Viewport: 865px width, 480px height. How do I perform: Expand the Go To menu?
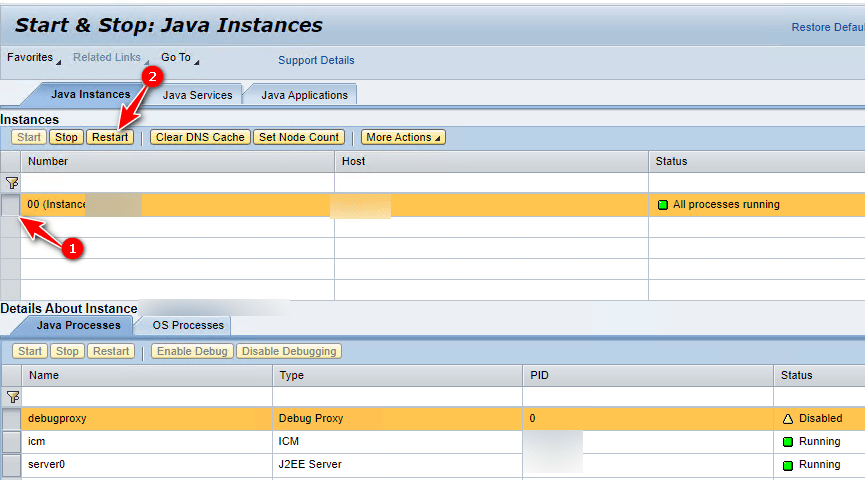tap(179, 58)
